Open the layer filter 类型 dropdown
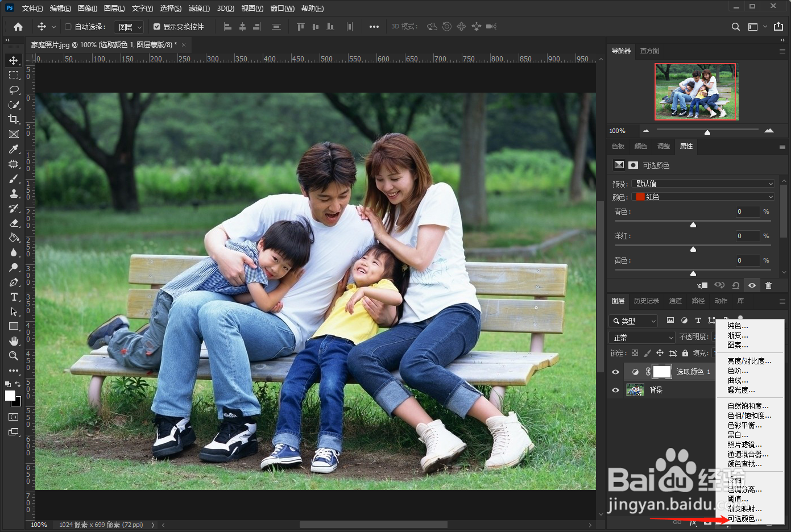Image resolution: width=791 pixels, height=532 pixels. click(x=633, y=321)
